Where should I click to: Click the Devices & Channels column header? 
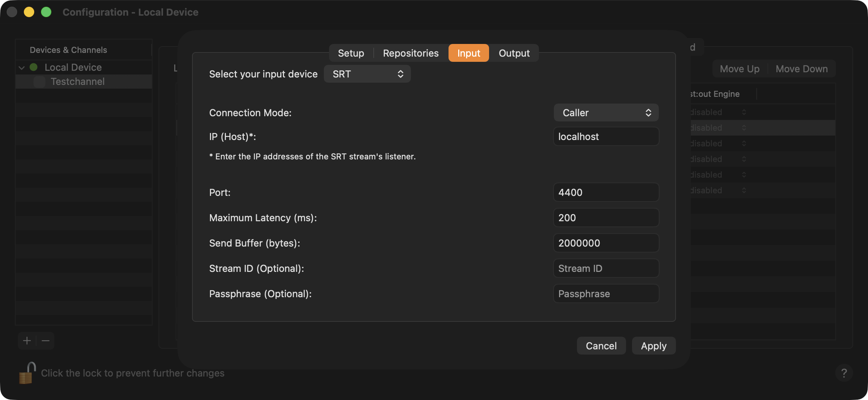[x=83, y=50]
